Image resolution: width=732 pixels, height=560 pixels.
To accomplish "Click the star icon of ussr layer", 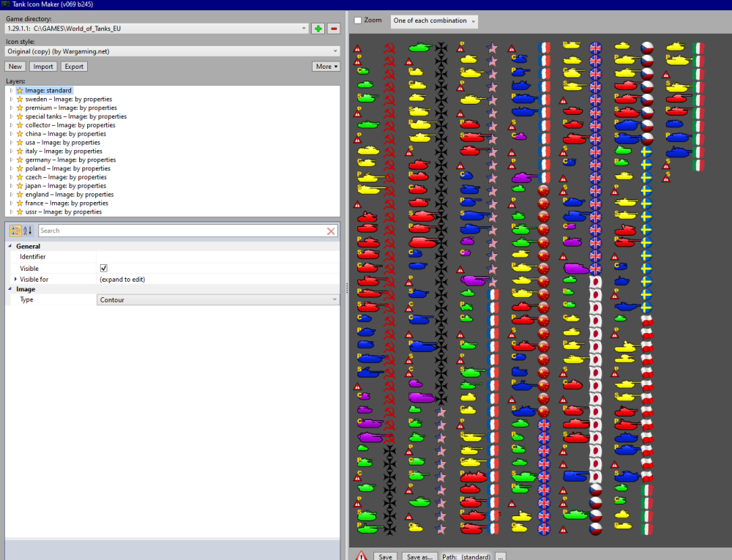I will 20,212.
